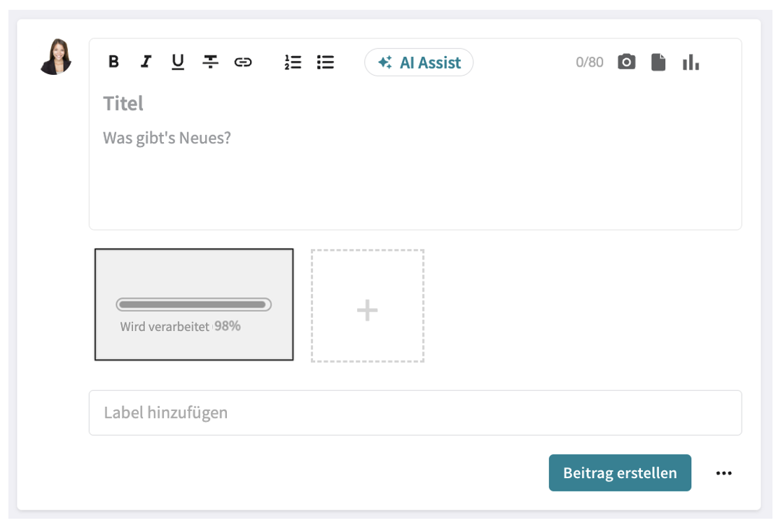Image resolution: width=783 pixels, height=532 pixels.
Task: Attach a document to the post
Action: [658, 62]
